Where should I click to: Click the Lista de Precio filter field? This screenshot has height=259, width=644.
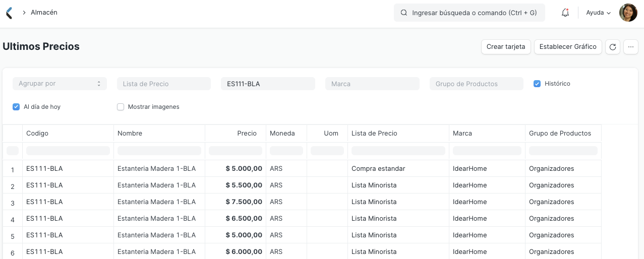164,84
